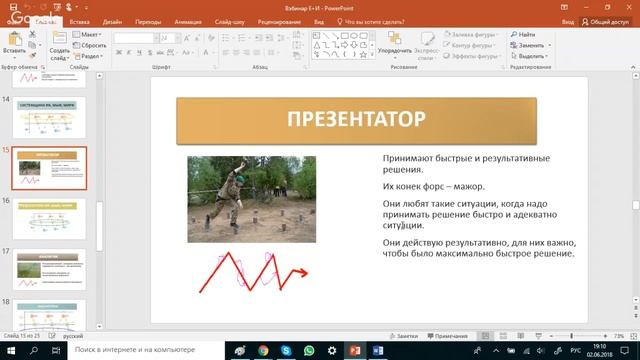Select the triangle shape in shapes gallery
The width and height of the screenshot is (640, 360).
[317, 45]
